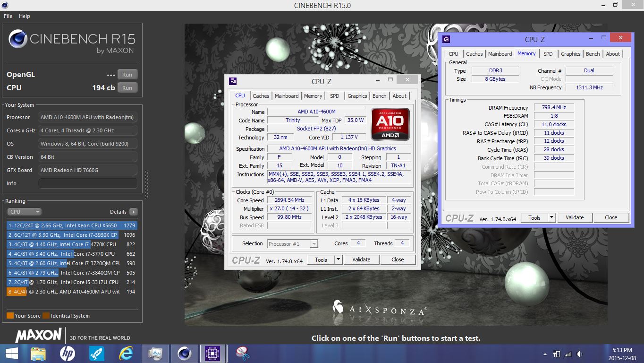Click the CPU-Z icon in Memory window title
Viewport: 644px width, 363px height.
pyautogui.click(x=446, y=40)
